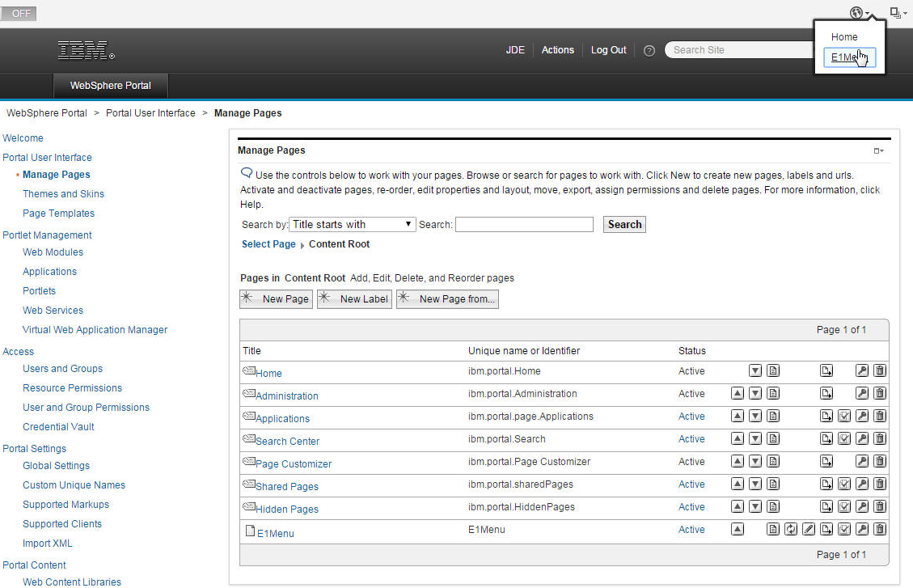This screenshot has width=913, height=588.
Task: Click the New Label button
Action: pyautogui.click(x=354, y=299)
